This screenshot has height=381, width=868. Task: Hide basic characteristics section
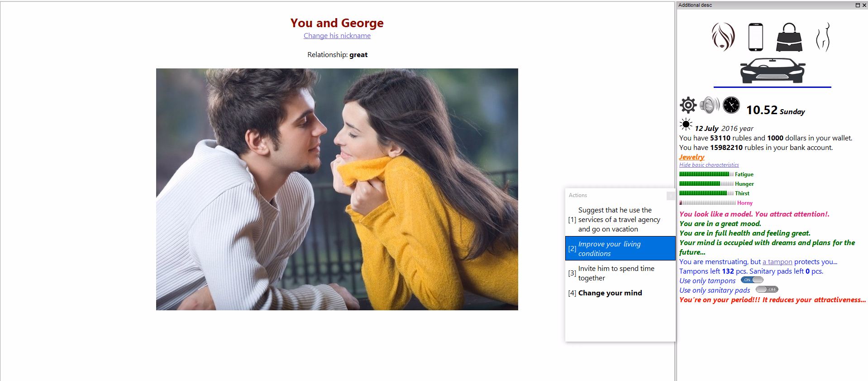point(709,165)
